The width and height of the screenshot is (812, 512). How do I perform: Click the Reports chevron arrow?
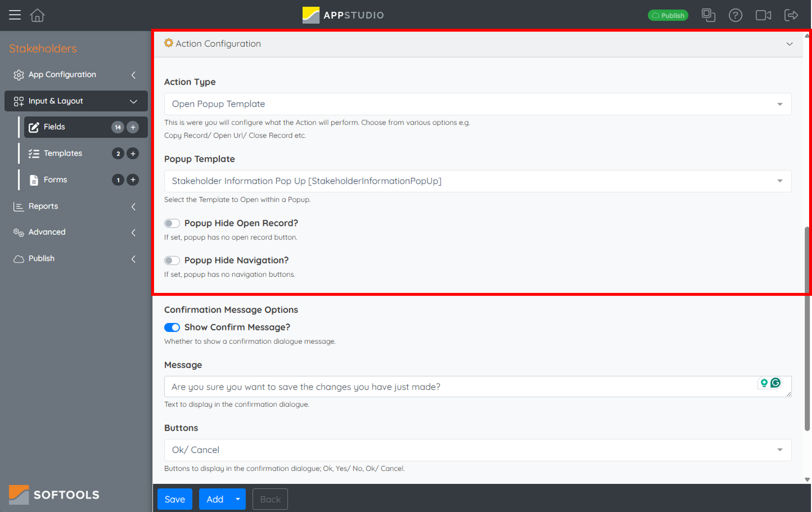134,206
